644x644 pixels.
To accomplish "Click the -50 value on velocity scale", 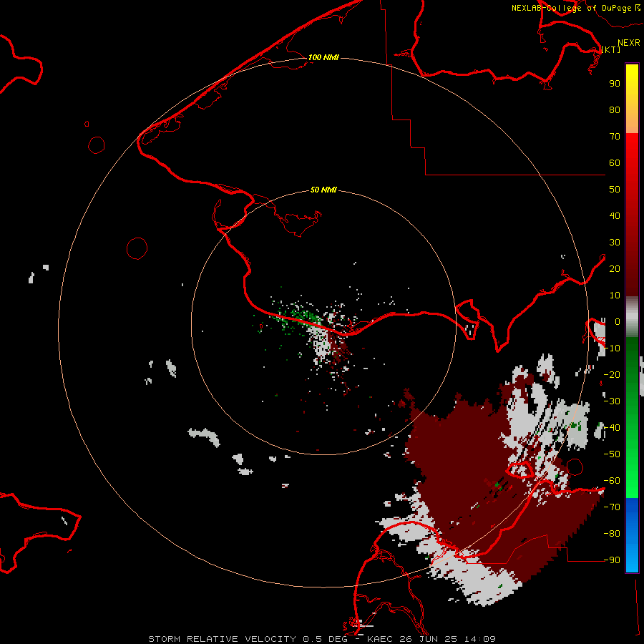I will coord(612,454).
